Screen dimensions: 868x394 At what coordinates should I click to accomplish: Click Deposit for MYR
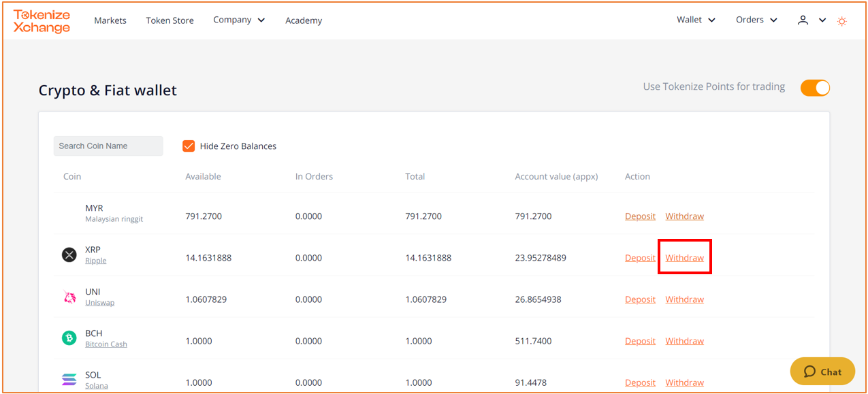click(640, 216)
